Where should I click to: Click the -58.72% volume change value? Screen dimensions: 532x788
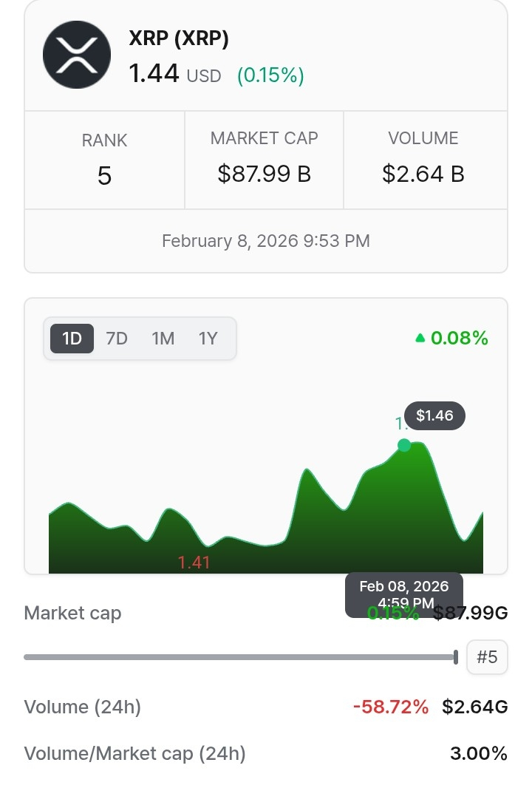[391, 707]
